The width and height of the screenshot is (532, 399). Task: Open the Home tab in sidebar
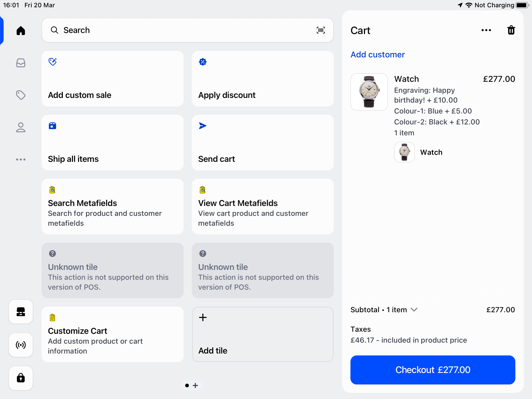tap(21, 31)
